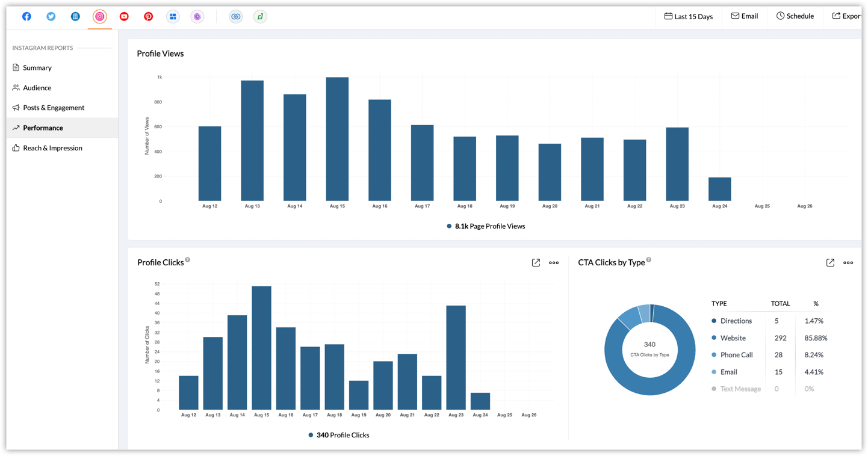Open the Facebook reports icon
This screenshot has height=456, width=868.
pyautogui.click(x=26, y=16)
